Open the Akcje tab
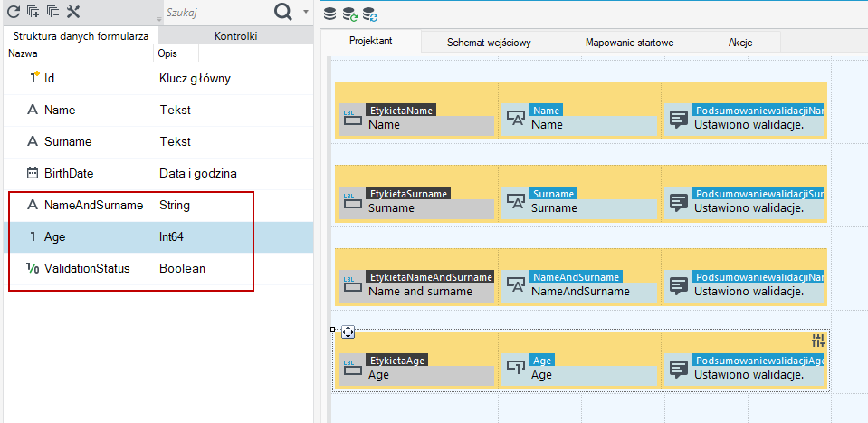868x423 pixels. click(x=740, y=43)
